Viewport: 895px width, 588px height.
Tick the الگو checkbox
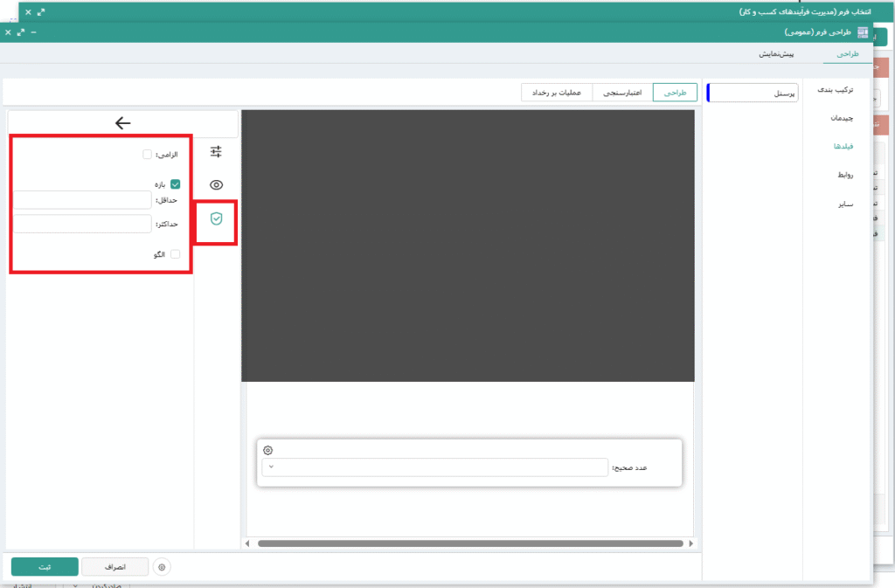tap(175, 254)
